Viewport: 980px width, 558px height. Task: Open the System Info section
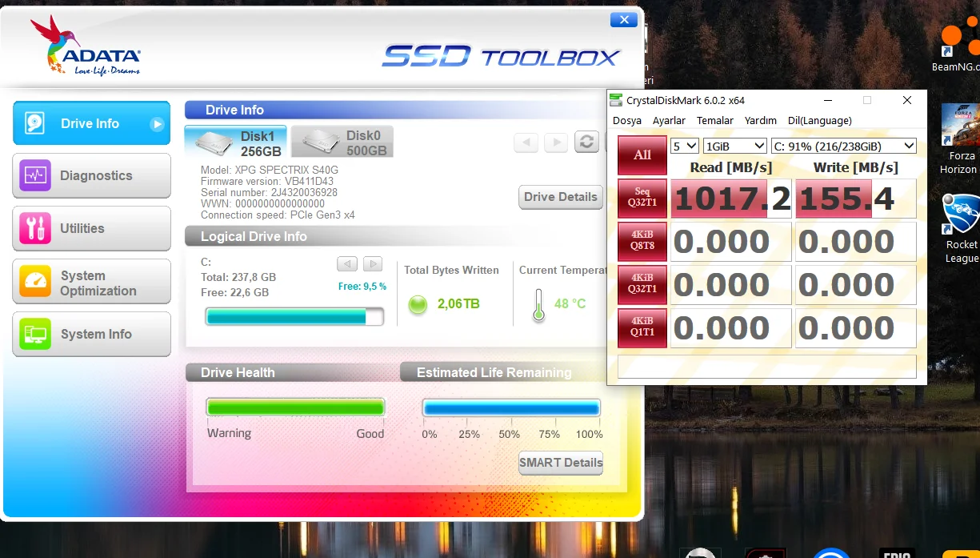91,334
